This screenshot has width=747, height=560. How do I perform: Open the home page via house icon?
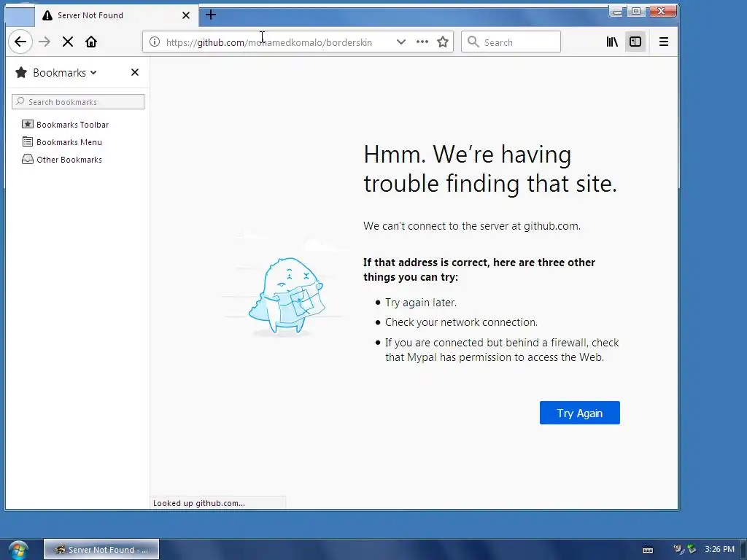91,42
